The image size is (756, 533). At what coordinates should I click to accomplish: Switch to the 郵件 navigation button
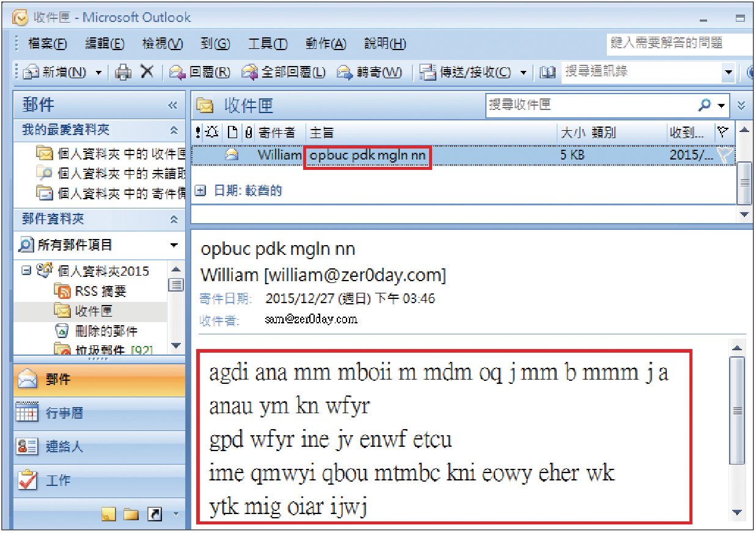(100, 380)
